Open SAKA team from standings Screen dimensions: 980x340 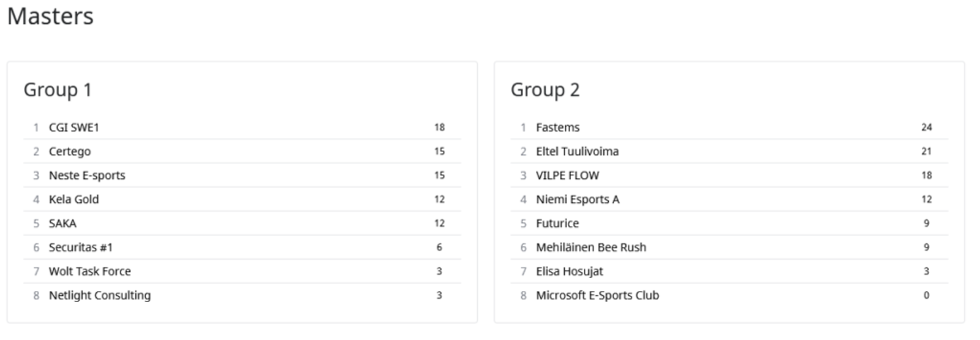pos(62,223)
